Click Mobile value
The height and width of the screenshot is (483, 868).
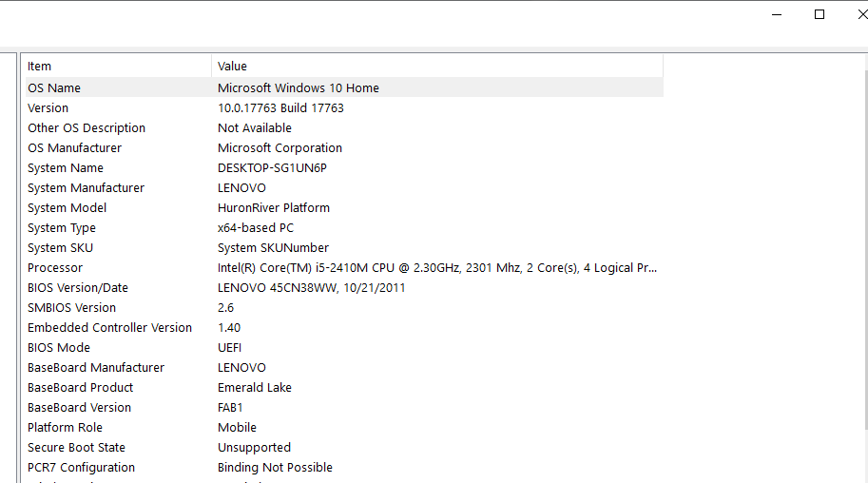coord(237,427)
